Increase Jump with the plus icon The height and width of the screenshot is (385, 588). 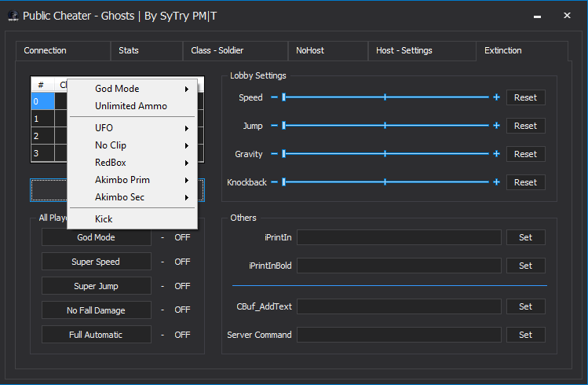[x=496, y=126]
